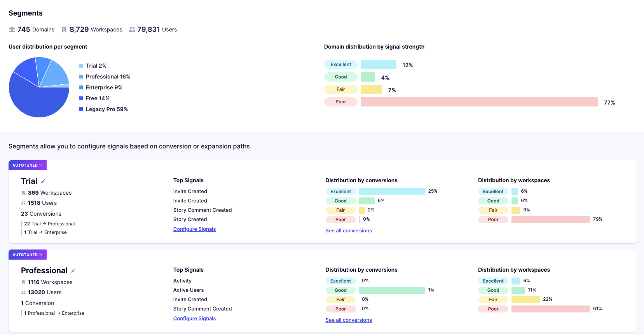Click 'Invite Created' signal in Professional
This screenshot has width=644, height=335.
tap(190, 300)
